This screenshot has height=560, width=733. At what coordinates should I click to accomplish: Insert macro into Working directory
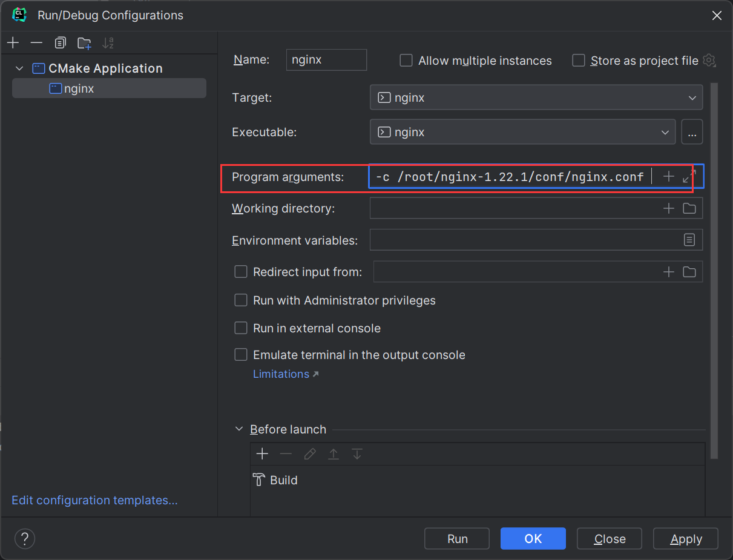click(x=668, y=208)
